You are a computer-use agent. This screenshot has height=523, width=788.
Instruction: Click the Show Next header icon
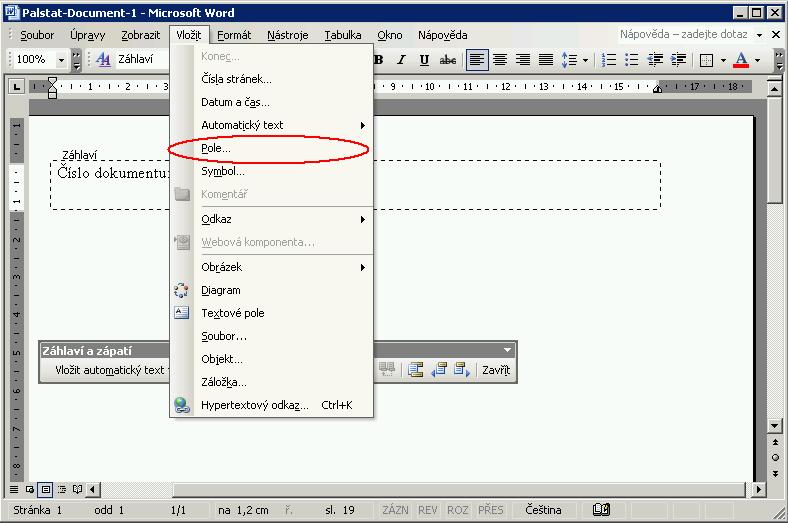461,370
